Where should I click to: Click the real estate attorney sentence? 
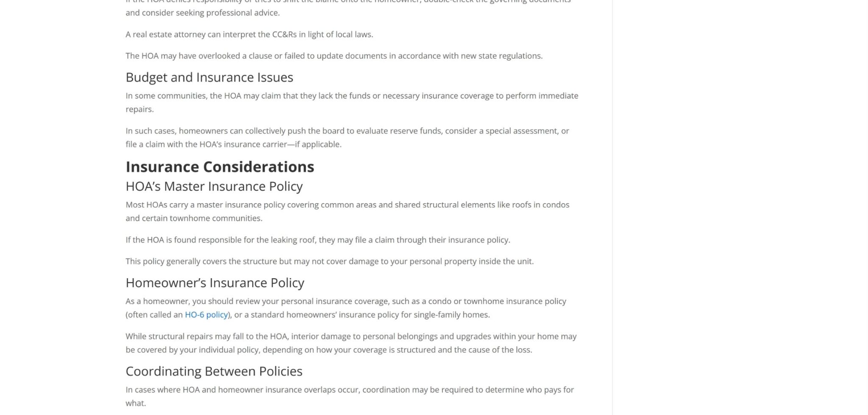point(249,34)
